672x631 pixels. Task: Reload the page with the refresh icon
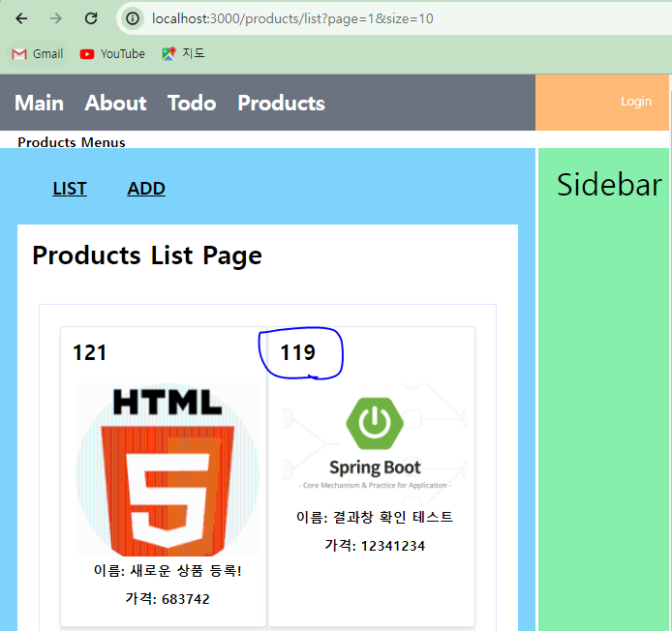coord(91,18)
